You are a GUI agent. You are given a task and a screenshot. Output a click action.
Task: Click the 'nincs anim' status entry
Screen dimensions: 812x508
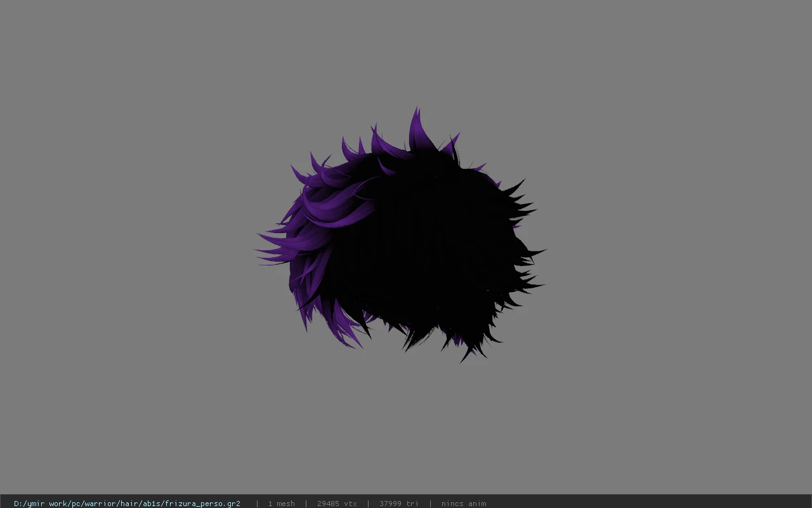[464, 504]
